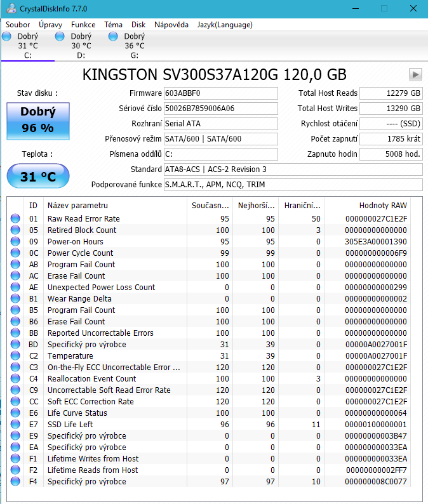Image resolution: width=428 pixels, height=504 pixels.
Task: Select the D: disk health status circle
Action: point(60,36)
